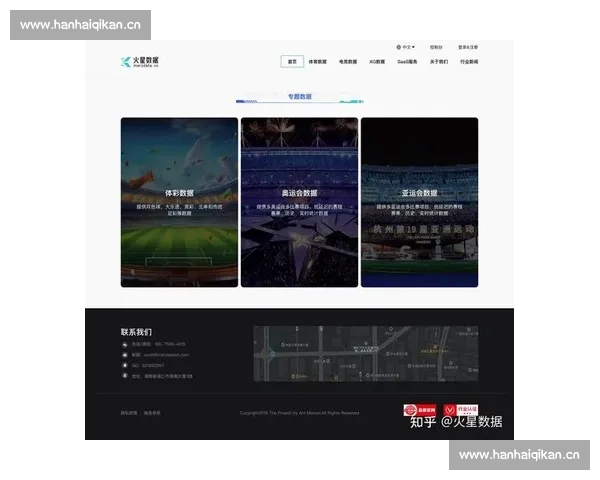Click the 火星数据 logo icon
Viewport: 600px width, 480px height.
point(126,61)
